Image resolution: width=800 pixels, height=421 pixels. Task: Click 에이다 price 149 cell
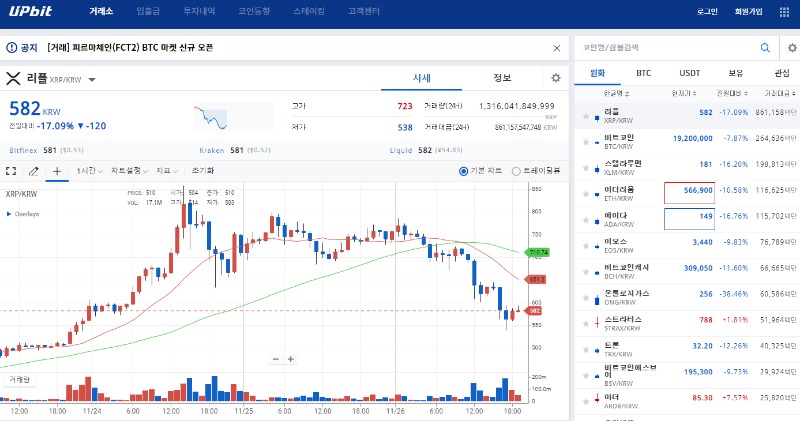(689, 219)
